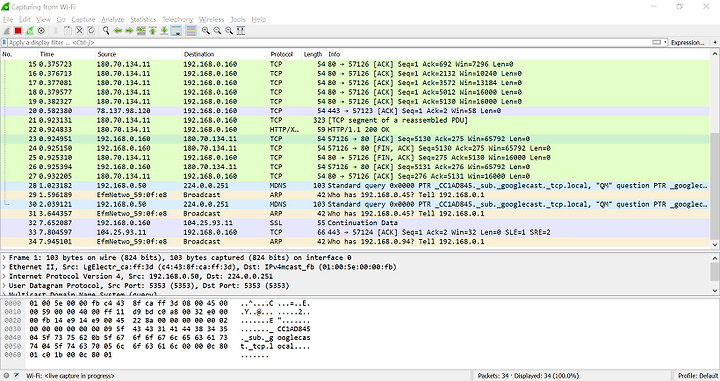Click packet list scrollbar down arrow
720x381 pixels.
click(x=714, y=244)
